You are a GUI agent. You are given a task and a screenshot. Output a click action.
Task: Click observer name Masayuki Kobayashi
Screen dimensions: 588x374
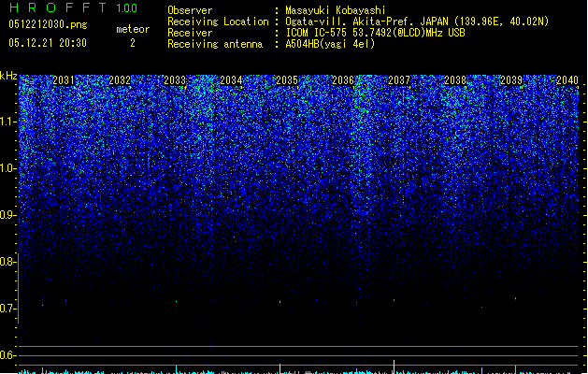click(336, 10)
